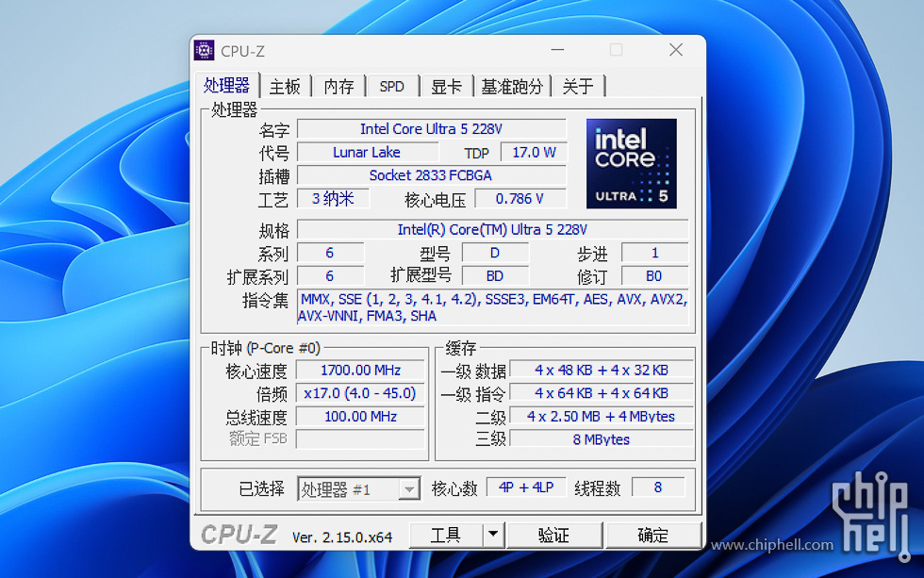The height and width of the screenshot is (578, 924).
Task: Click the L1 instruction cache value 4 x 64 KB + 4 x 64 KB
Action: tap(602, 393)
